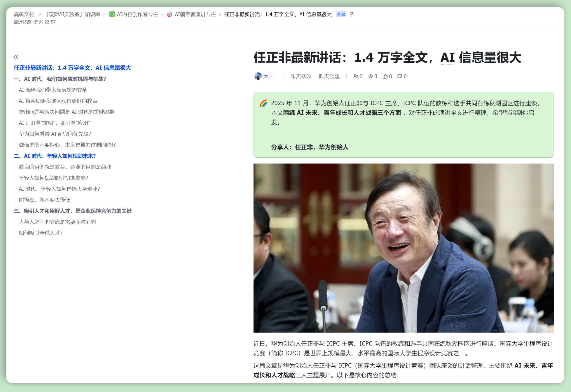
Task: Jump to section 一、AI 时代，我们如何应对机遇与挑战
Action: (60, 79)
